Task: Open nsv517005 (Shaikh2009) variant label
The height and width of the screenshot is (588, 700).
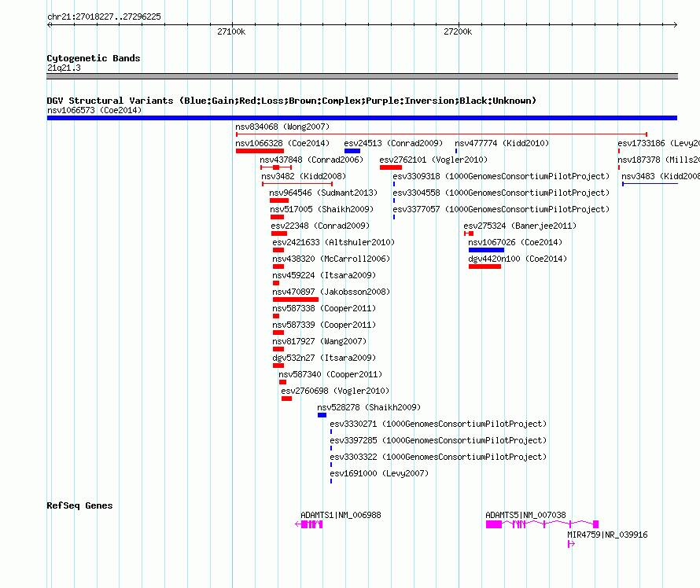Action: 322,209
